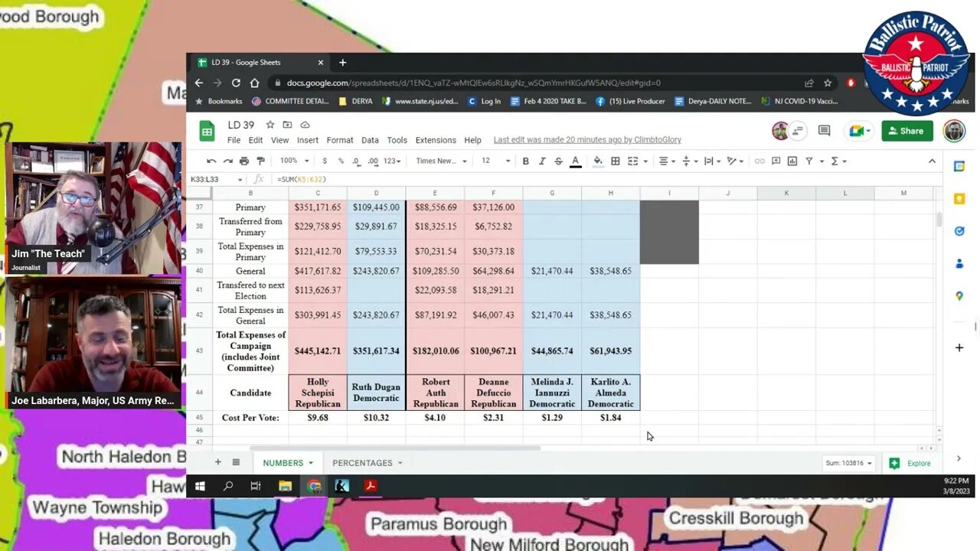This screenshot has height=551, width=980.
Task: Toggle italic formatting
Action: pyautogui.click(x=542, y=161)
